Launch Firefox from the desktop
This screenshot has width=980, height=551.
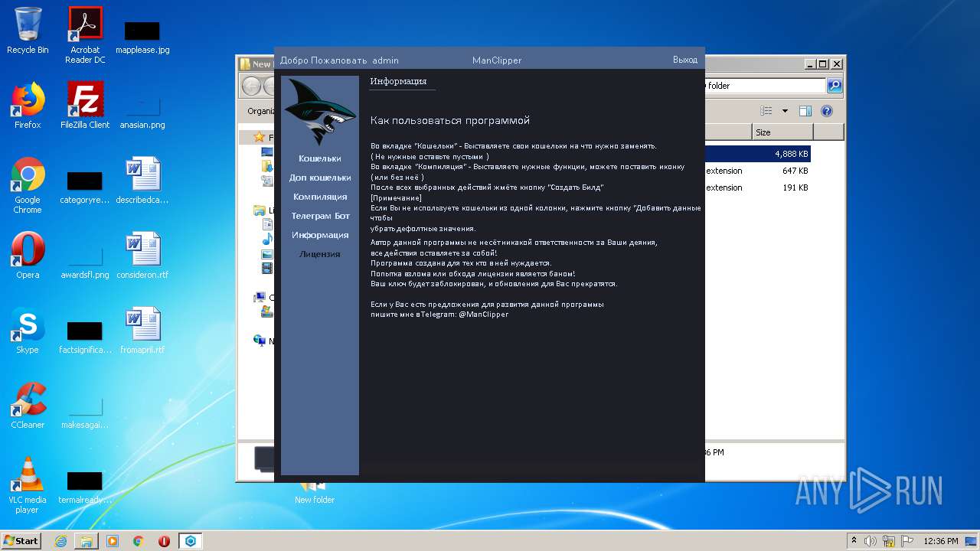tap(28, 106)
